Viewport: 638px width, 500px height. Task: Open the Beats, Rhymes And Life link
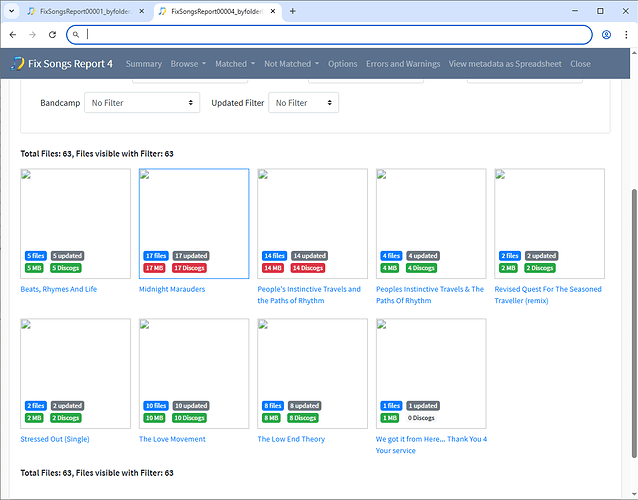(x=59, y=289)
